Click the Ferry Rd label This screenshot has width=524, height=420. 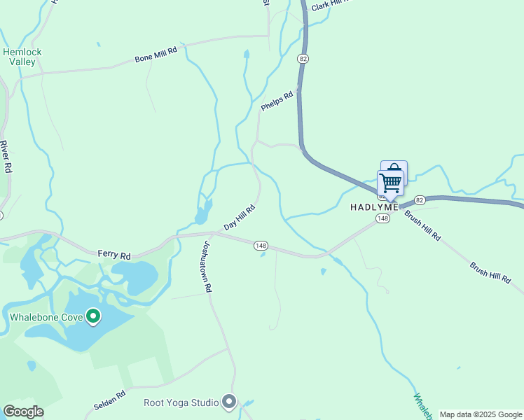tap(114, 255)
